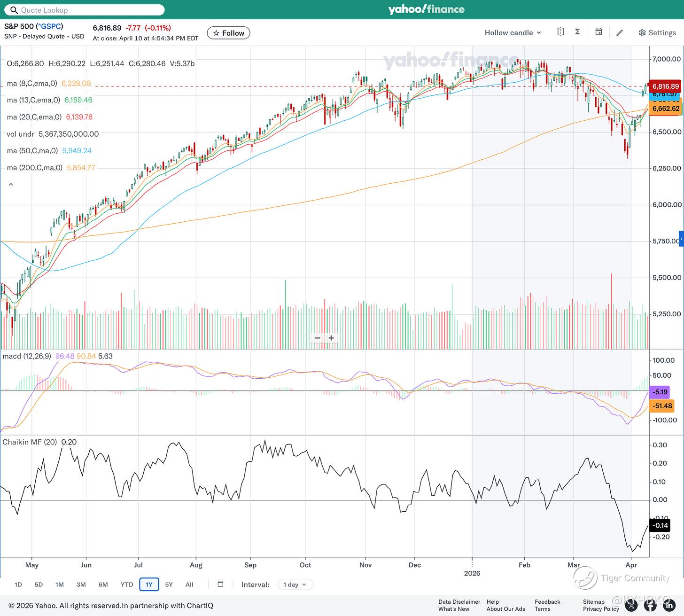684x616 pixels.
Task: Click the macd (12,26,9) panel label
Action: [27, 356]
